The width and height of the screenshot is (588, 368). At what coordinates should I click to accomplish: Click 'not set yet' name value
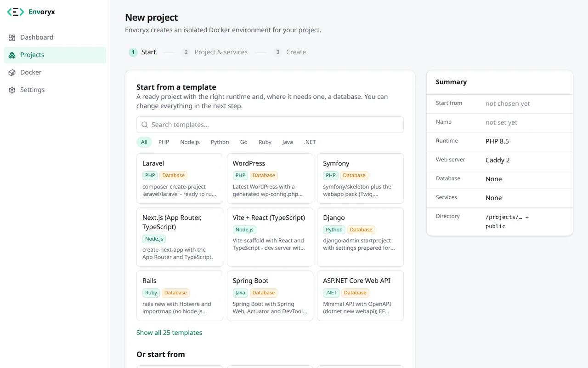tap(501, 122)
